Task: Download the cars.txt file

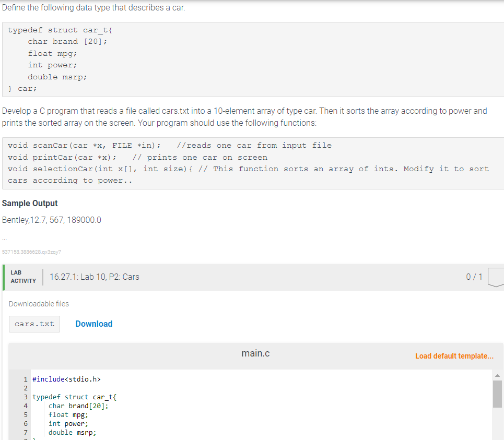Action: coord(93,324)
